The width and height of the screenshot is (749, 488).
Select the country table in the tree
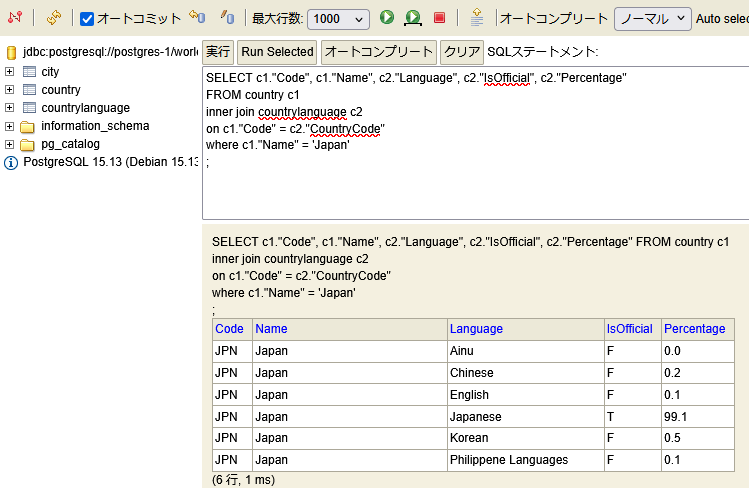coord(61,90)
